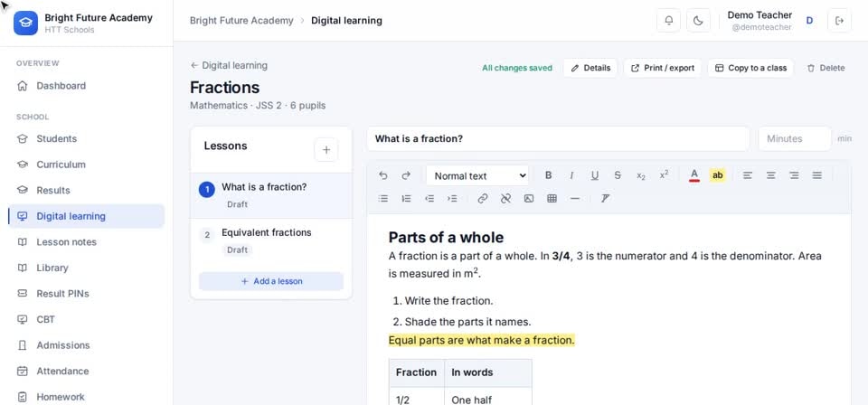Open Admissions in sidebar

87,345
